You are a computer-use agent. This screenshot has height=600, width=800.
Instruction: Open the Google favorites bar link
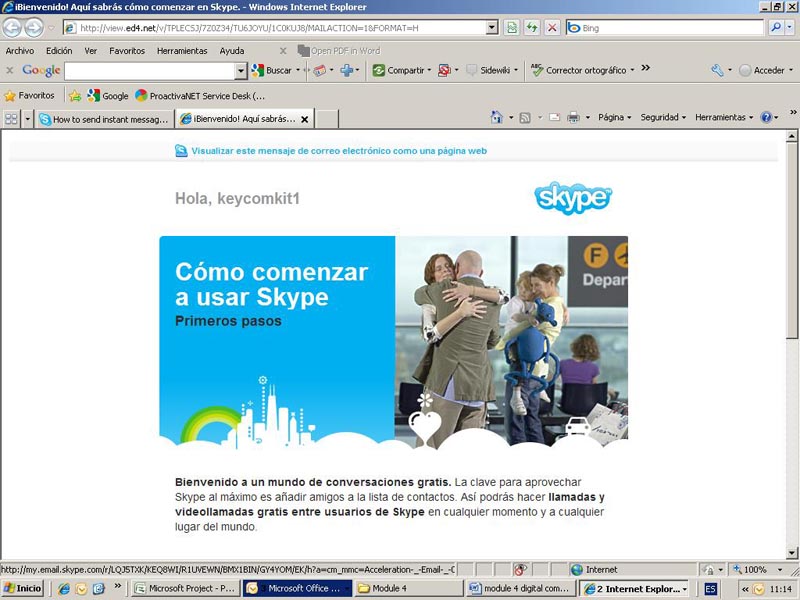[x=108, y=95]
